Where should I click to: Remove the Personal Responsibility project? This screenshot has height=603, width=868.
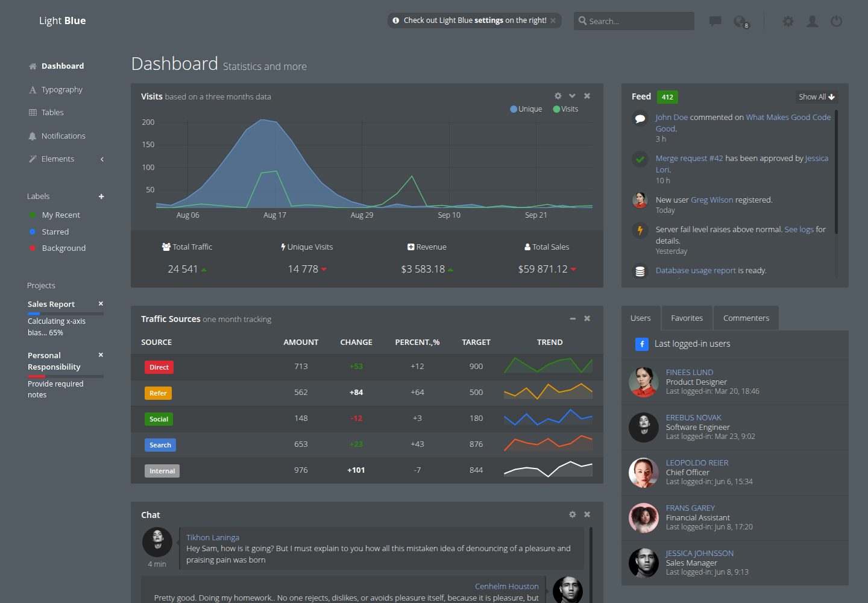tap(101, 355)
